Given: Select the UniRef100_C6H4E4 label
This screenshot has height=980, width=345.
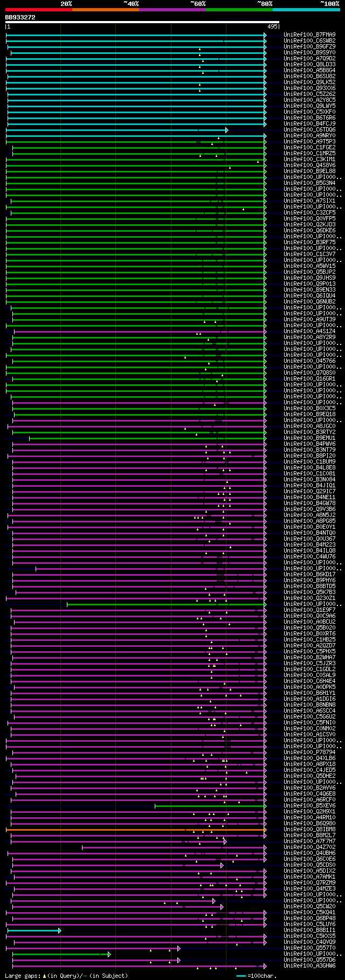Looking at the screenshot, I should point(309,681).
